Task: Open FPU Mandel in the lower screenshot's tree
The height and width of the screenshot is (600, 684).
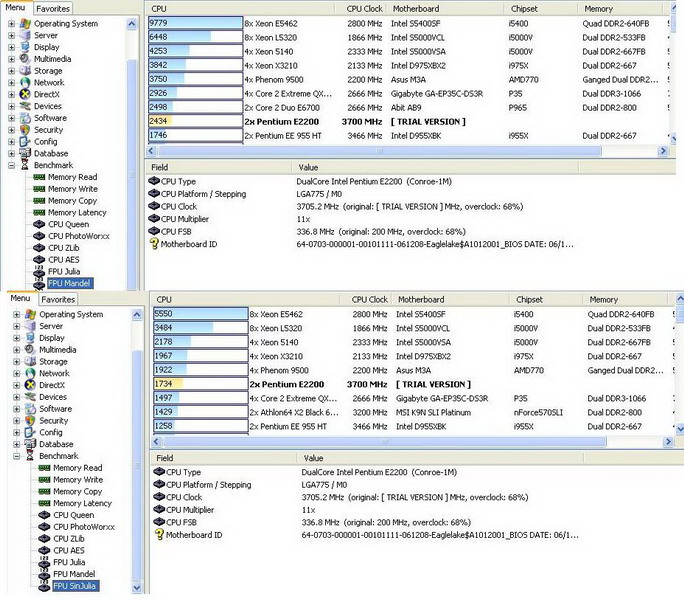Action: [74, 574]
